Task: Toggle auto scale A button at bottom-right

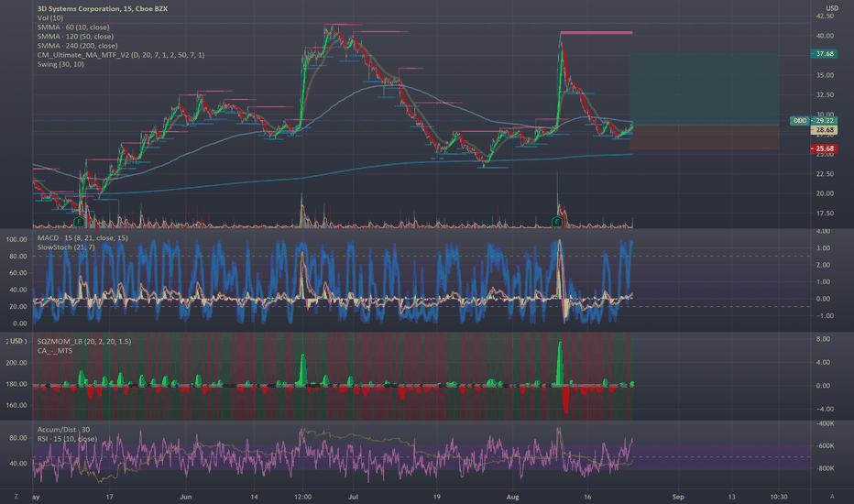Action: tap(832, 497)
